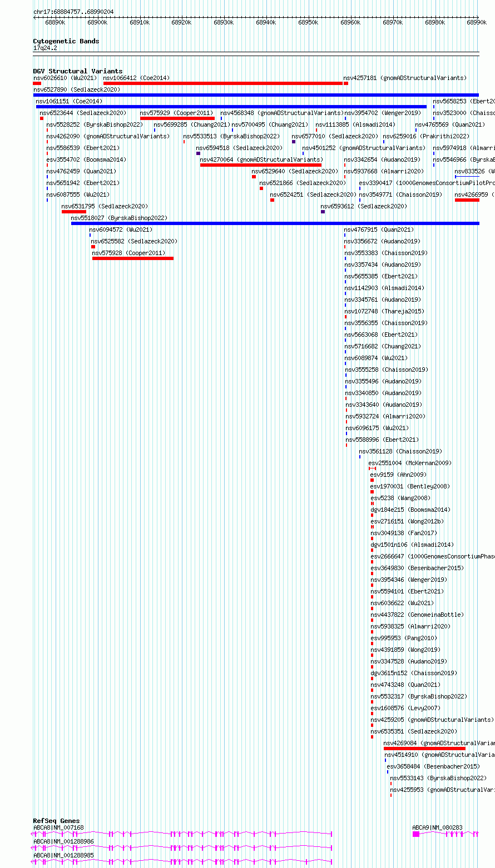495x868 pixels.
Task: Select the nsv4269084 red variant bar
Action: click(x=424, y=749)
